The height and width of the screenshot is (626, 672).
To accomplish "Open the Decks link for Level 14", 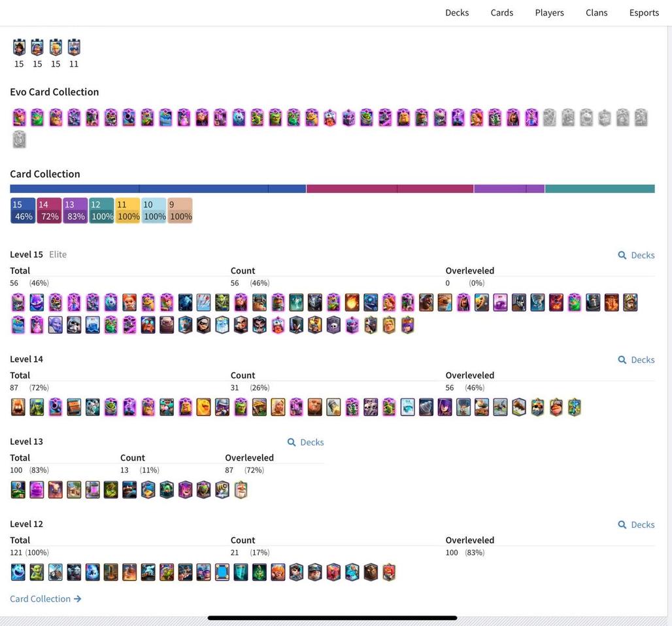I will [637, 360].
